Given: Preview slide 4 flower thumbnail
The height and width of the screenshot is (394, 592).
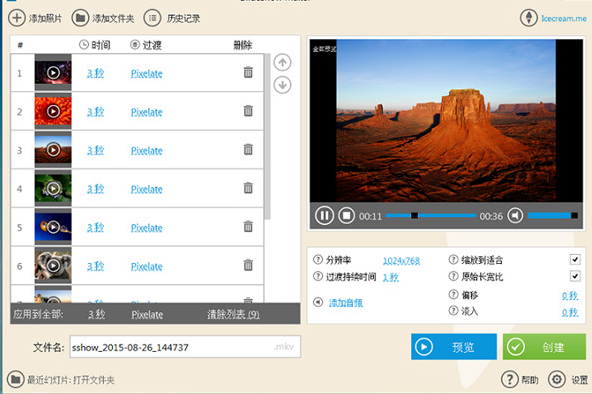Looking at the screenshot, I should (x=53, y=188).
